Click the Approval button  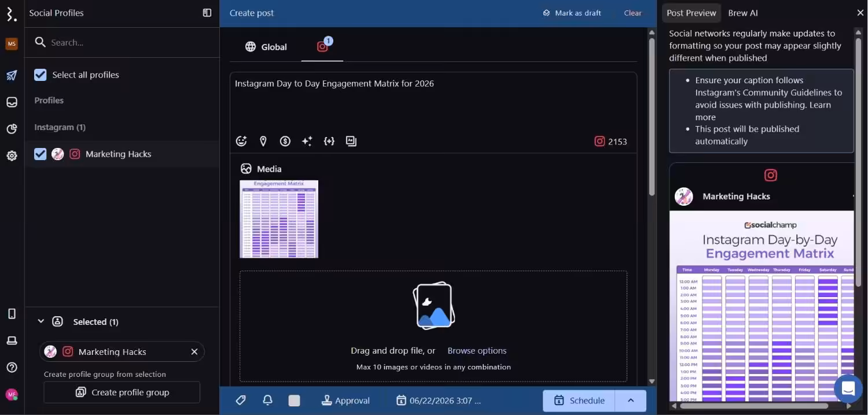pyautogui.click(x=345, y=401)
